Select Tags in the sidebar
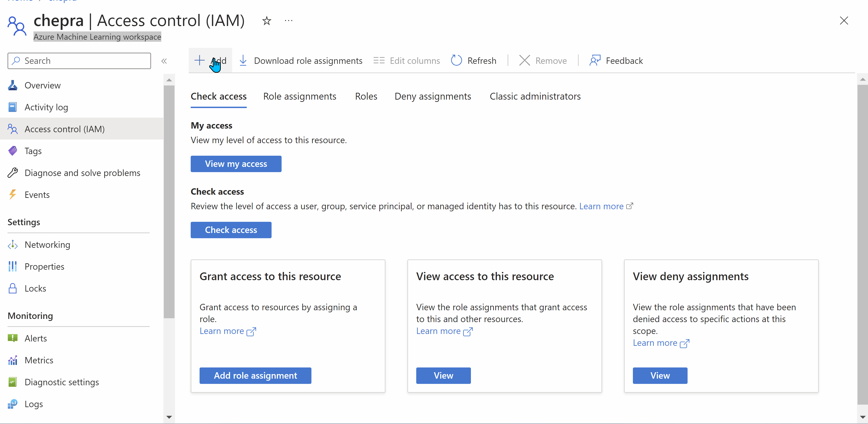This screenshot has height=424, width=868. click(x=33, y=151)
